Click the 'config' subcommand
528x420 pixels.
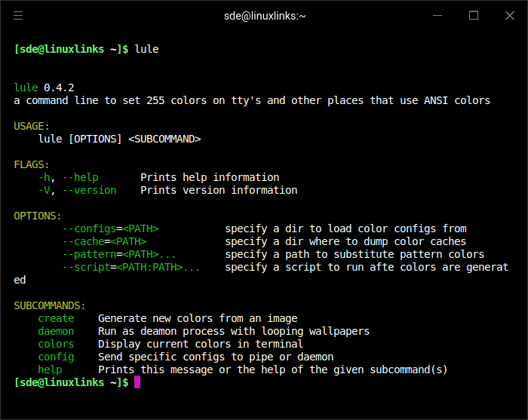tap(56, 357)
